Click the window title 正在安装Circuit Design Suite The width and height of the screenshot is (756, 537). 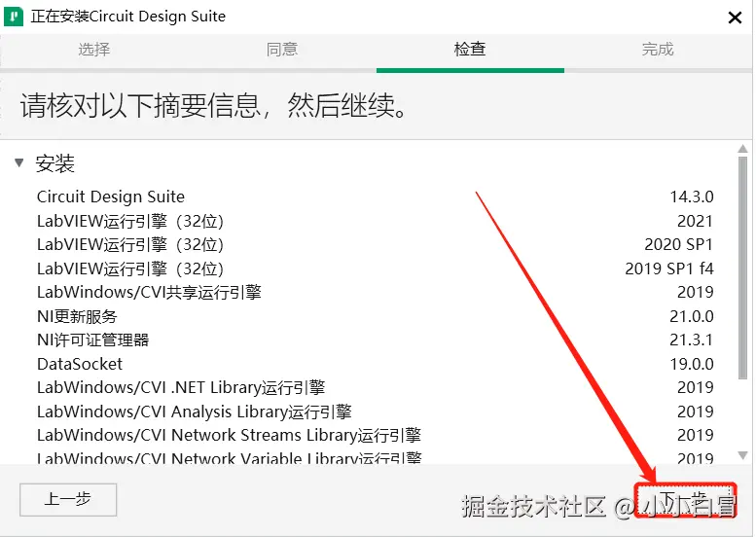(128, 17)
